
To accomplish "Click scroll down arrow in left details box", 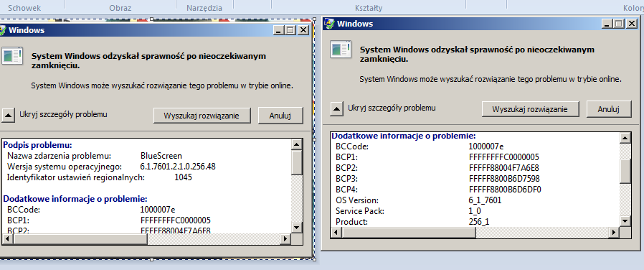I will 297,227.
